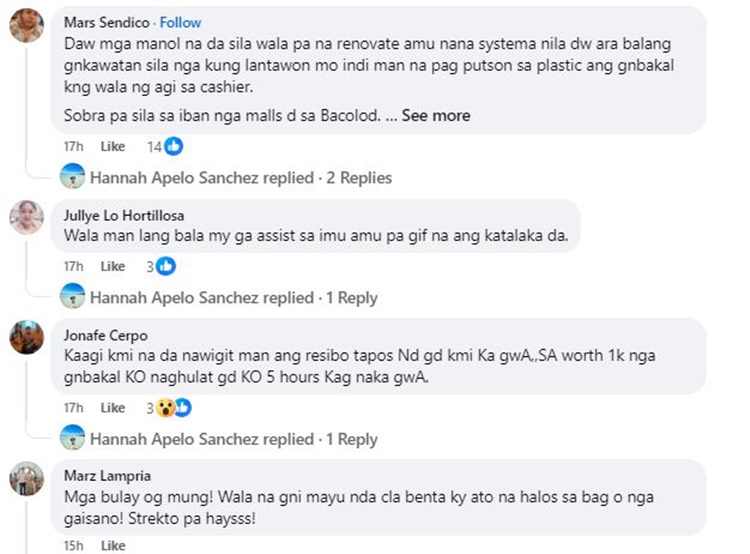Image resolution: width=750 pixels, height=554 pixels.
Task: Like Jonafe Cerpo's comment
Action: (x=113, y=408)
